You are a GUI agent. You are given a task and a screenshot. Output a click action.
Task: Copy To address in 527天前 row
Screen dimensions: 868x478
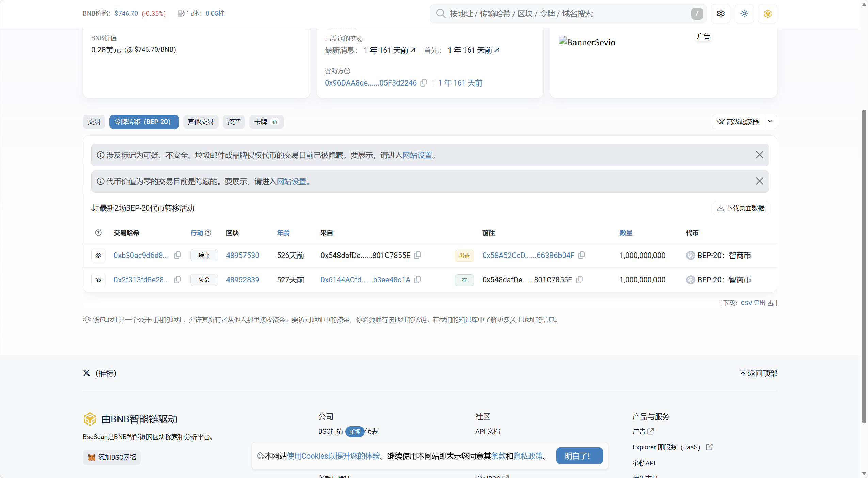click(579, 280)
